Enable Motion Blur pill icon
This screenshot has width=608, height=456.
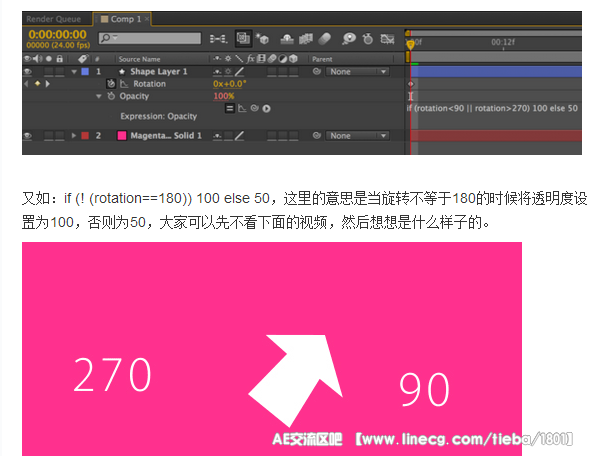(324, 38)
